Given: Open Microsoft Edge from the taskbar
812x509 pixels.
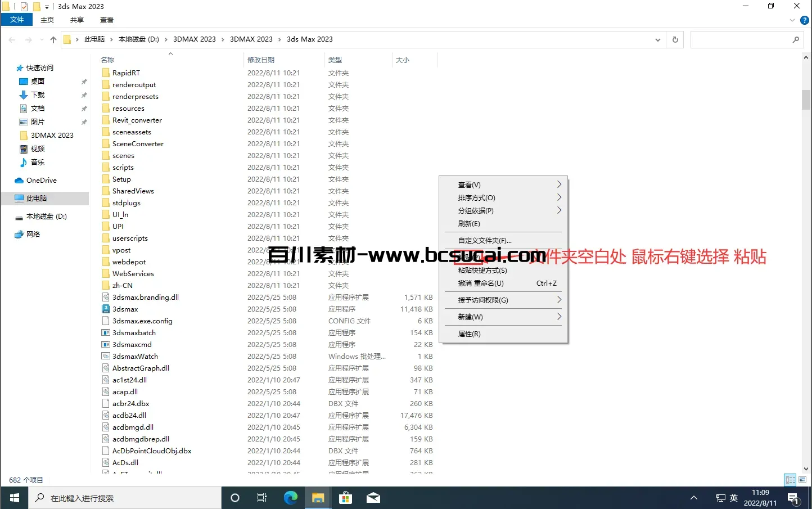Looking at the screenshot, I should 291,498.
